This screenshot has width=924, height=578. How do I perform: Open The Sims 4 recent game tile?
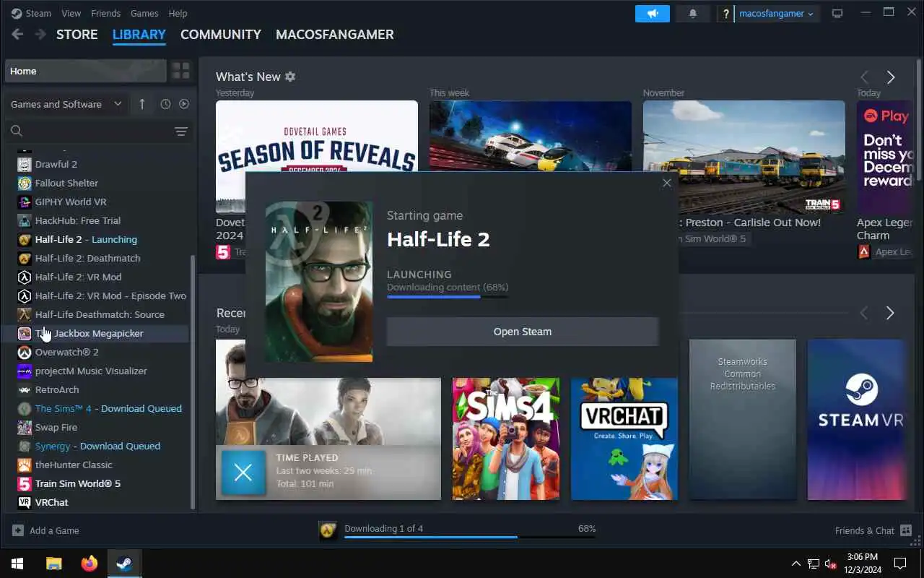pos(506,439)
